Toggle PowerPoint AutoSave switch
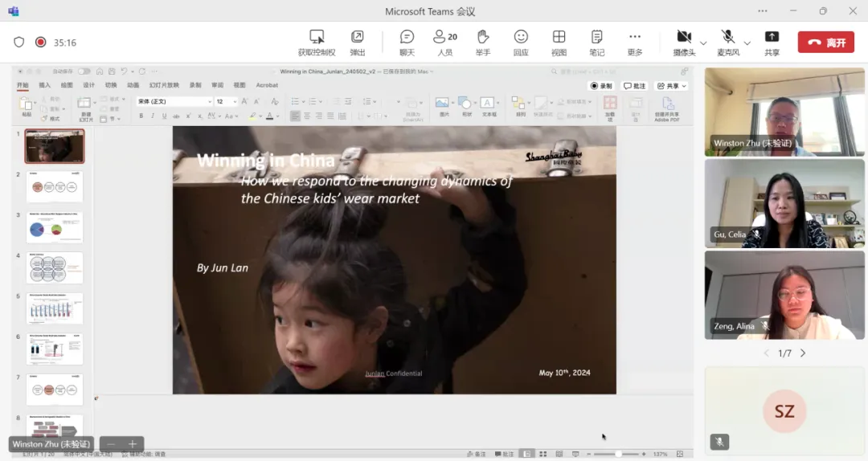Viewport: 868px width, 461px height. (84, 71)
